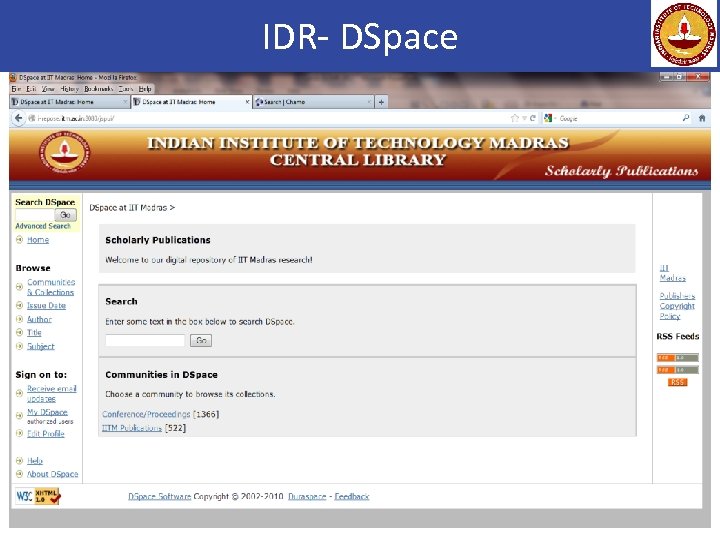720x540 pixels.
Task: Open the Help menu in menu bar
Action: (145, 89)
